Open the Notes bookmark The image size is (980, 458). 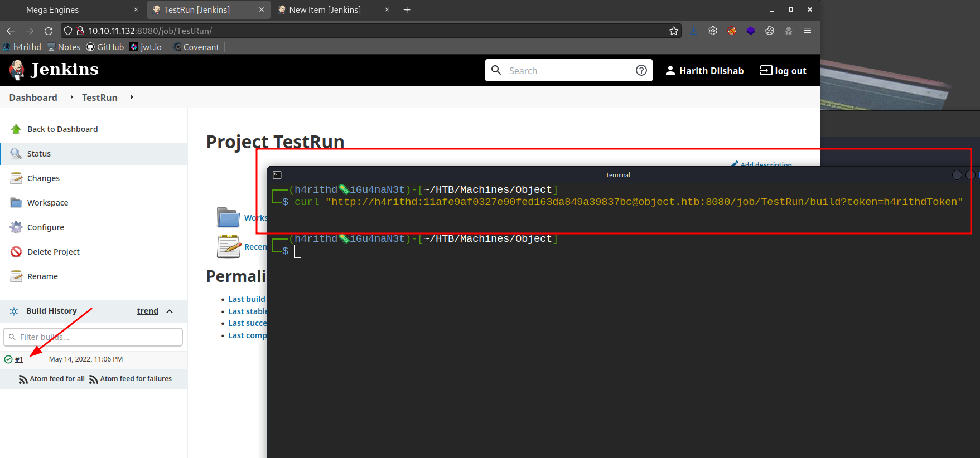64,47
